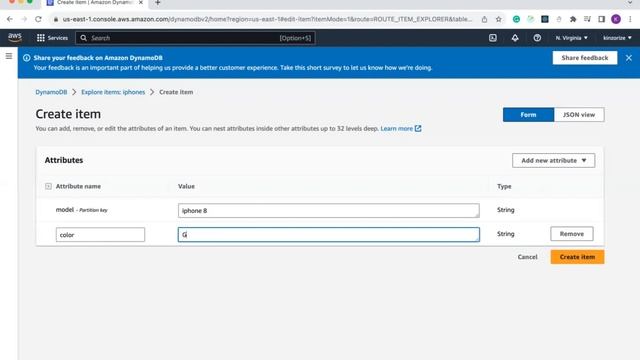This screenshot has width=640, height=360.
Task: Open Chrome three-dot menu
Action: click(x=631, y=19)
